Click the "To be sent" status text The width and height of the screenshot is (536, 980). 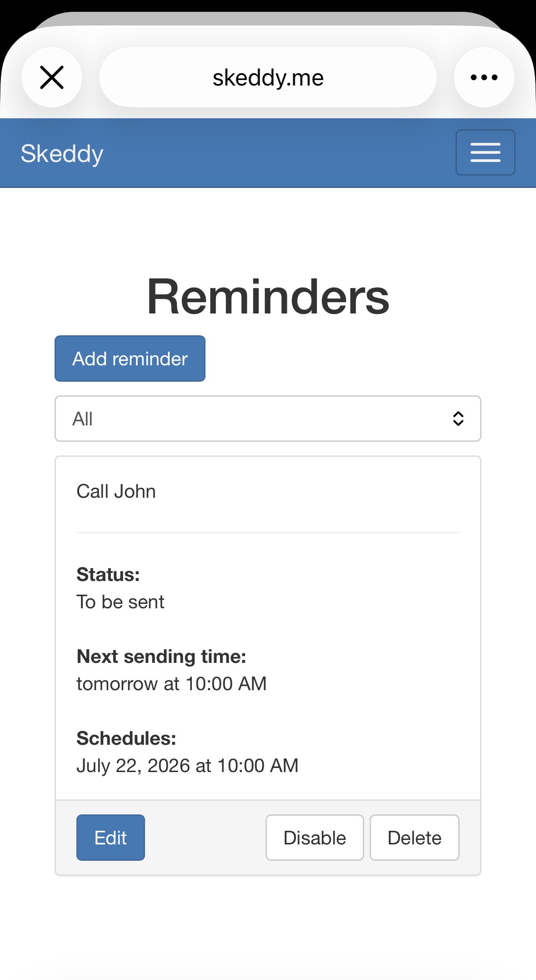tap(120, 602)
